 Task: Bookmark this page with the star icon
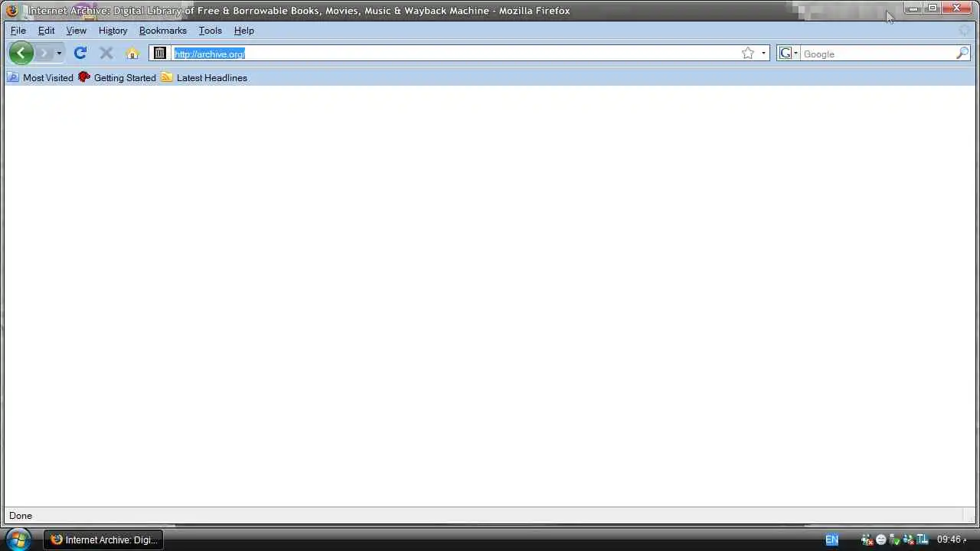[x=748, y=54]
